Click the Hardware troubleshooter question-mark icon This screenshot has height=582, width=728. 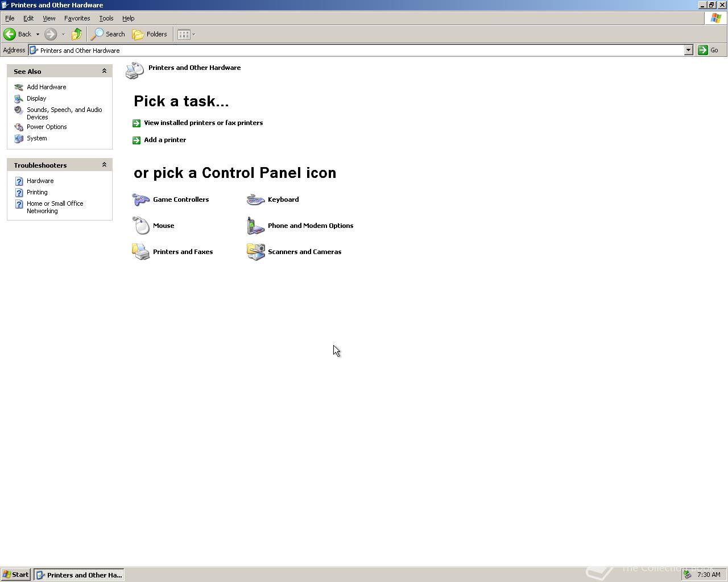pyautogui.click(x=19, y=181)
